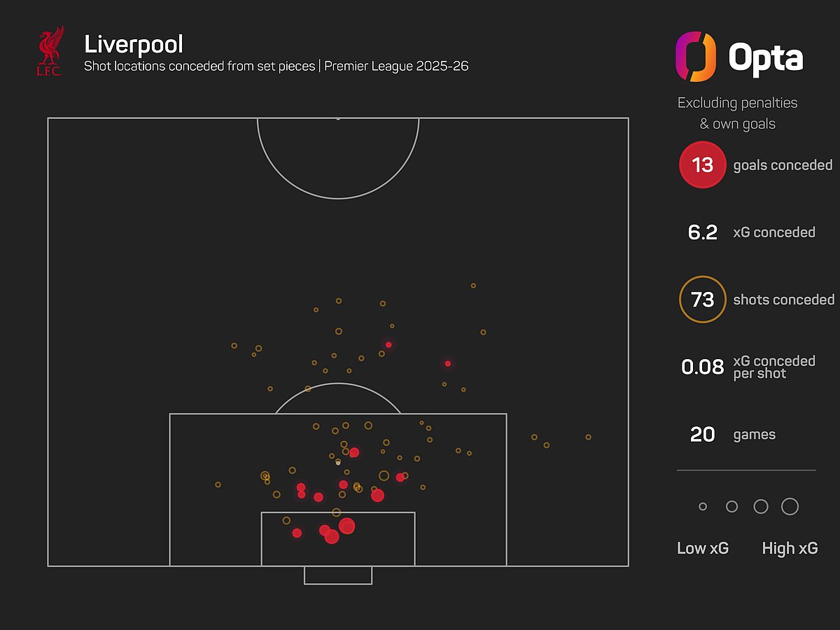This screenshot has height=630, width=840.
Task: Select the third xG legend circle
Action: [x=761, y=507]
